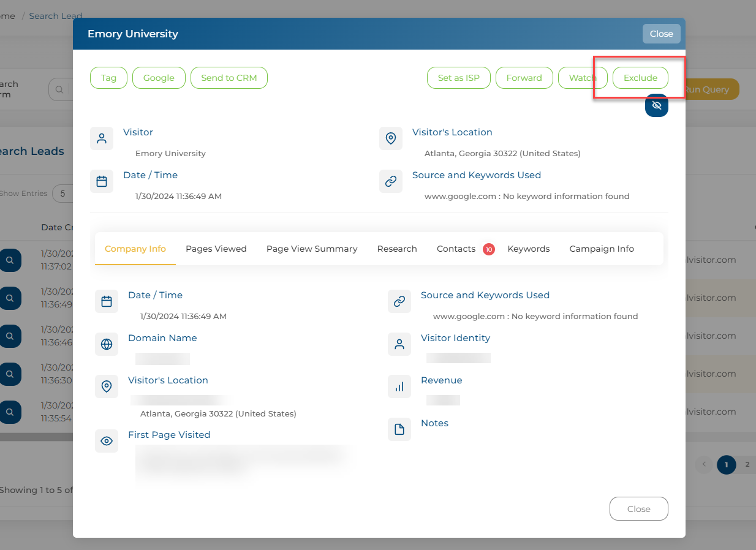The width and height of the screenshot is (756, 550).
Task: Click the Search Lead breadcrumb
Action: point(56,16)
